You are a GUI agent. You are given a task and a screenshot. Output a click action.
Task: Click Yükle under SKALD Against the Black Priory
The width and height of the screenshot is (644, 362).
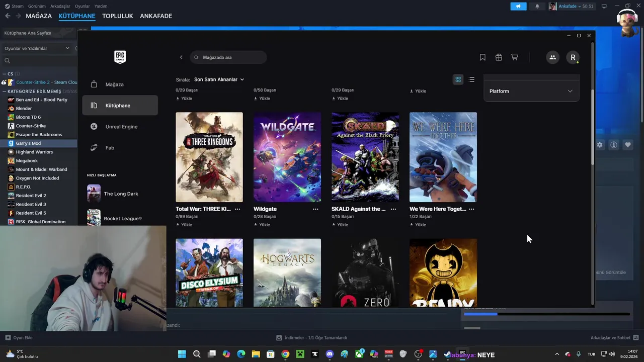[x=340, y=225]
